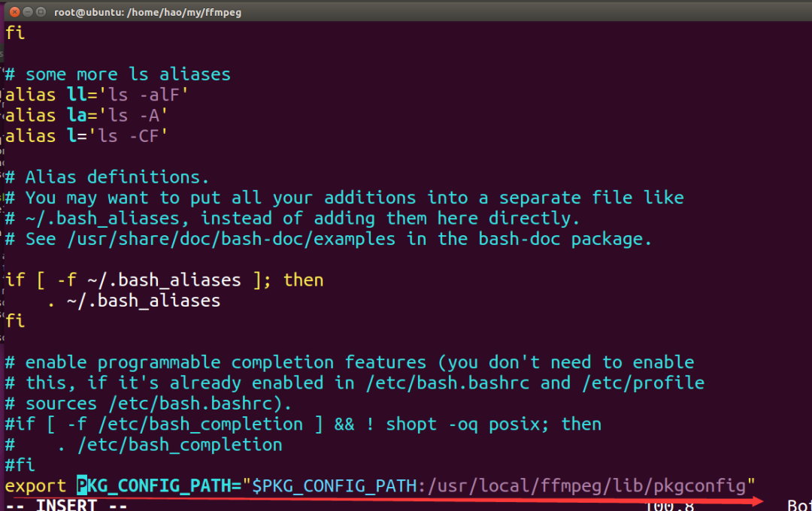Click the alias ll='ls -alF' line
812x511 pixels.
[96, 95]
